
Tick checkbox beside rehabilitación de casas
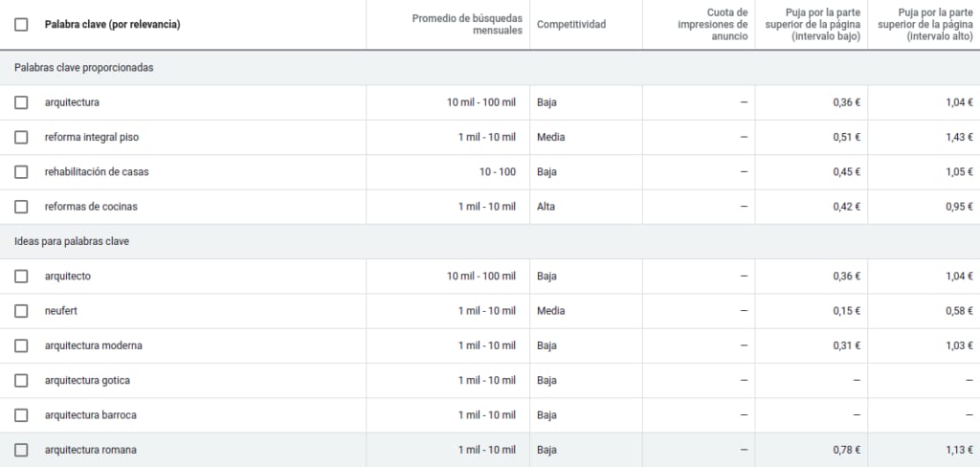(x=21, y=172)
